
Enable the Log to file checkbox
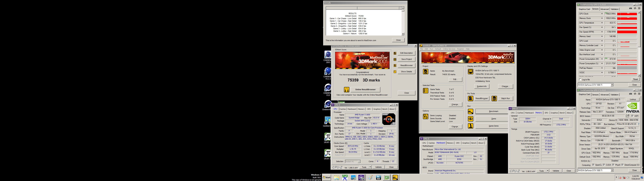click(x=580, y=80)
